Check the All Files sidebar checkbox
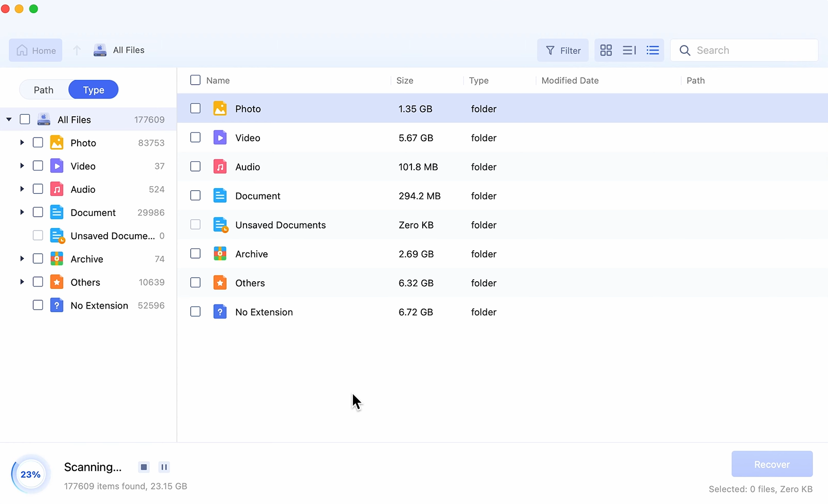Viewport: 828px width, 504px height. click(25, 119)
